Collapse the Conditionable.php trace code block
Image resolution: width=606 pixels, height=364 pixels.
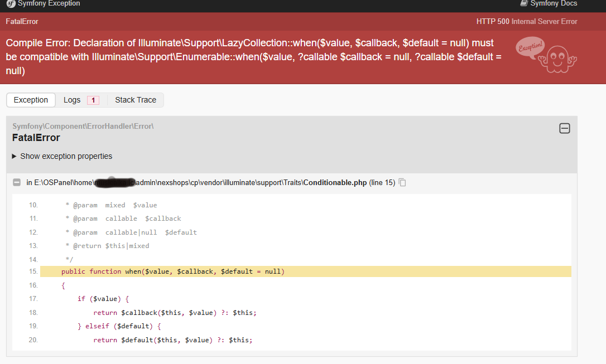point(16,182)
